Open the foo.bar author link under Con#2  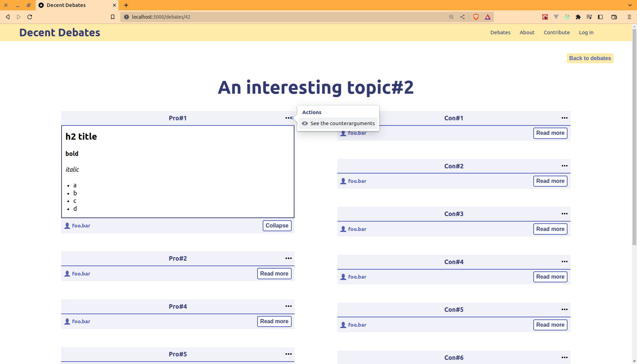point(357,181)
